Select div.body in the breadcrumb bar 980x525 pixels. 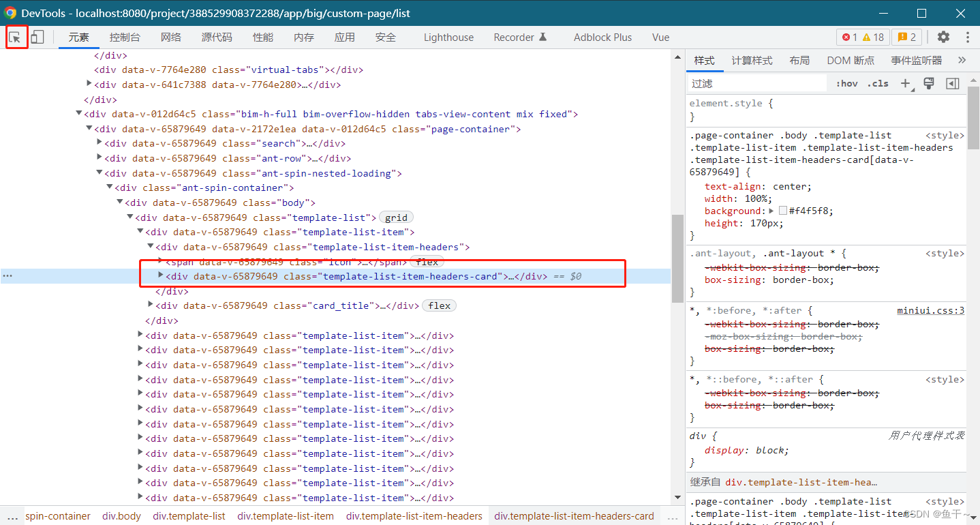(x=121, y=516)
